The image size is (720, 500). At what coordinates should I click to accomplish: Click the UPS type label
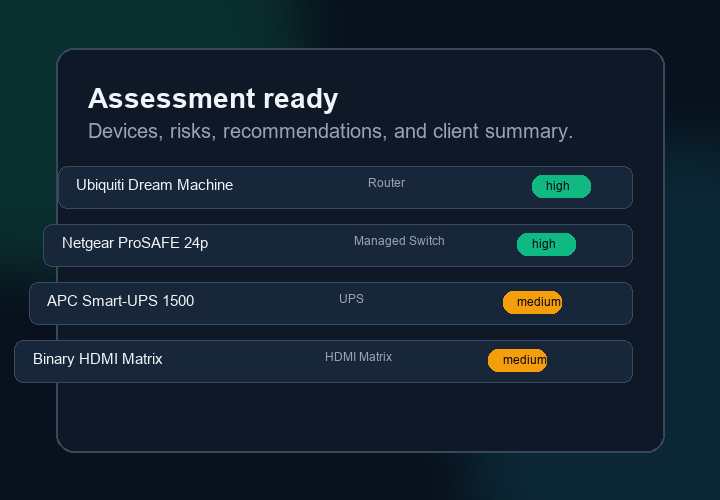tap(351, 299)
